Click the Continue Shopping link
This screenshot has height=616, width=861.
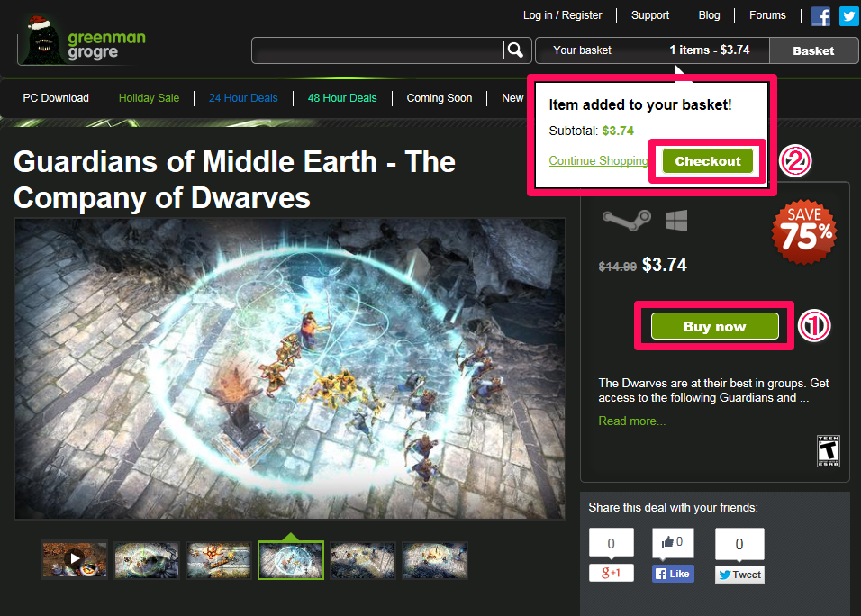pos(599,161)
